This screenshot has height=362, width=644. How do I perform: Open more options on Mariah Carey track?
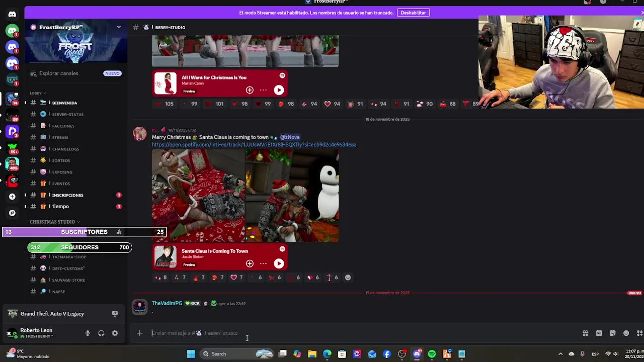(263, 90)
